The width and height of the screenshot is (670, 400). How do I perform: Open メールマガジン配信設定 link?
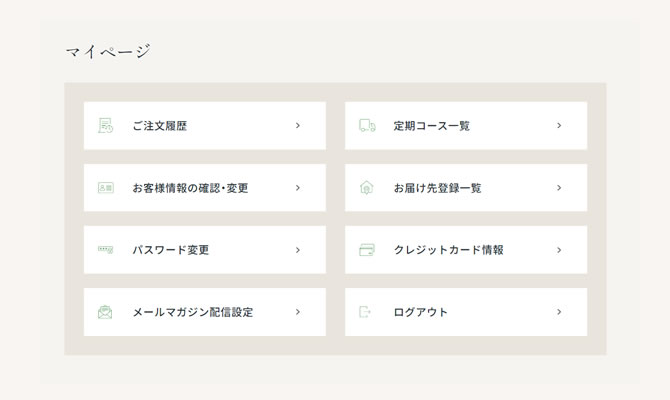[205, 312]
